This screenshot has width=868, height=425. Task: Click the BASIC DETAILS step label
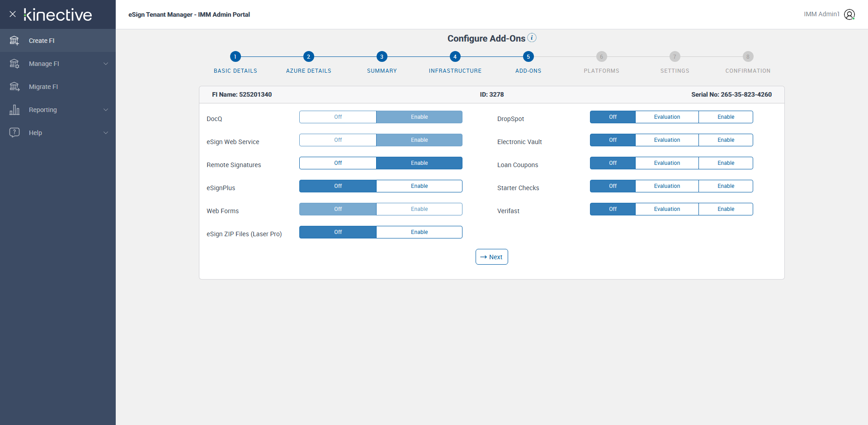click(236, 71)
